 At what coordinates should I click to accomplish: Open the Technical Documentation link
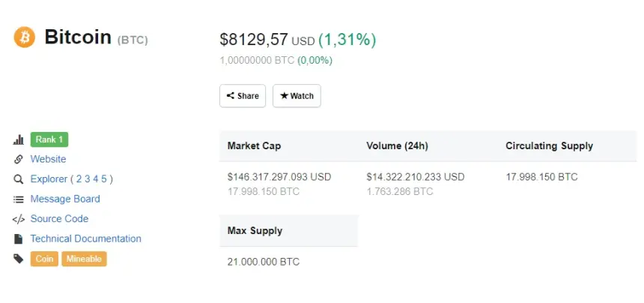coord(85,238)
